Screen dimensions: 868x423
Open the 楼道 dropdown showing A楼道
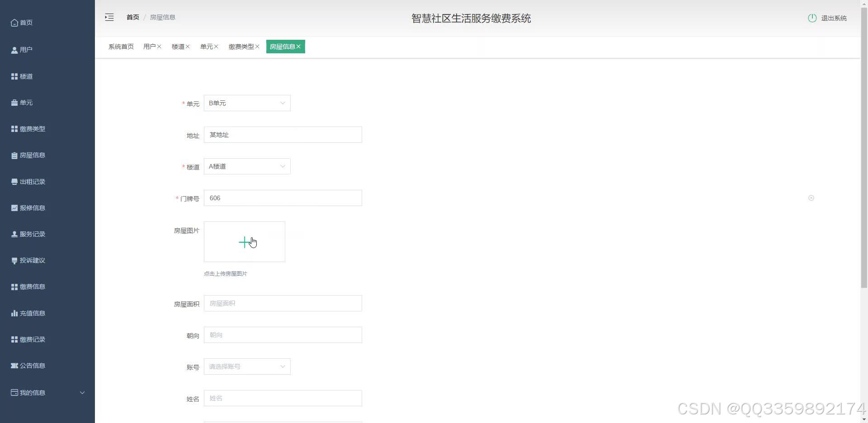[247, 166]
